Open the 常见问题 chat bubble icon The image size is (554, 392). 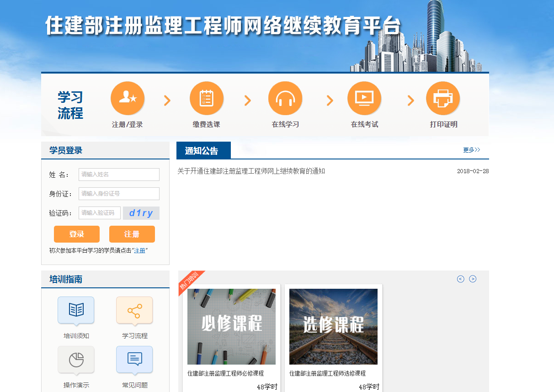tap(134, 360)
